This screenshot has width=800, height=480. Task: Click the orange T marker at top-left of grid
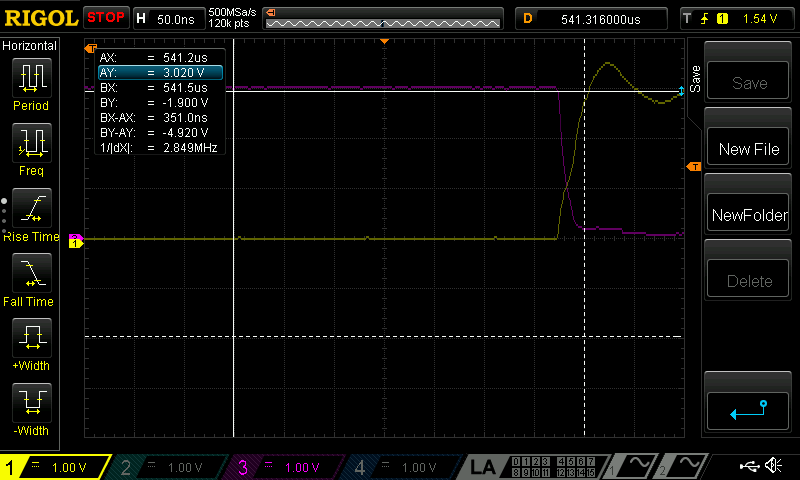pyautogui.click(x=90, y=48)
